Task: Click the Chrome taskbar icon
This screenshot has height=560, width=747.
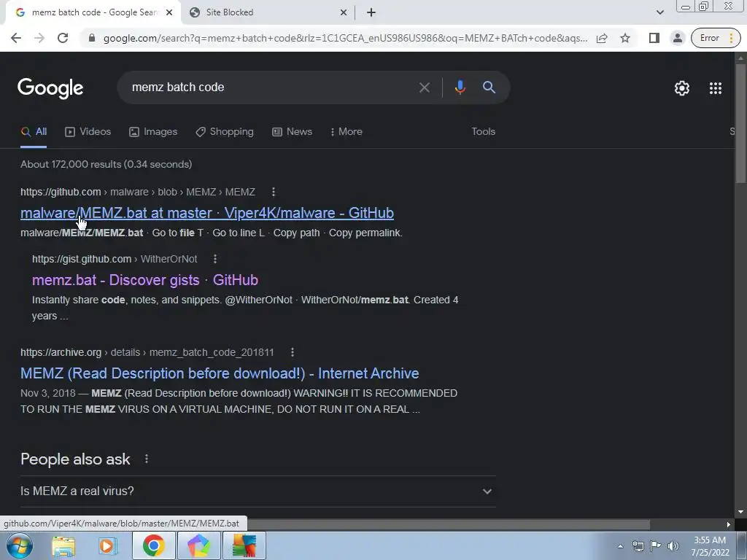Action: tap(153, 545)
